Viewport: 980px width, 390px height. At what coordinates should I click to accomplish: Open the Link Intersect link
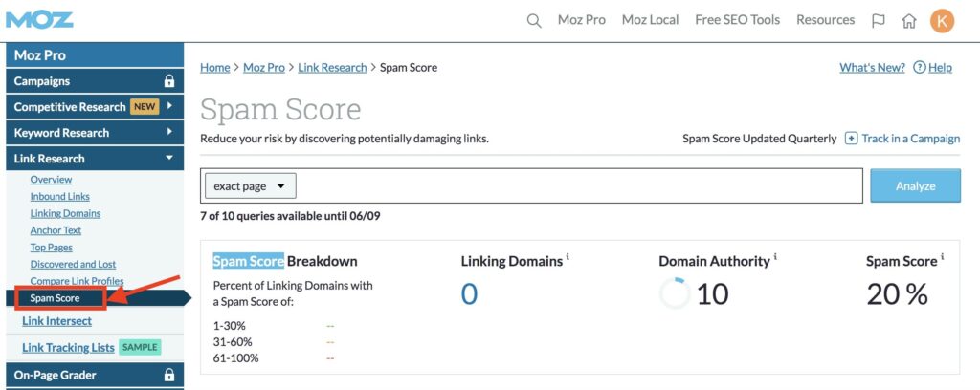[56, 321]
